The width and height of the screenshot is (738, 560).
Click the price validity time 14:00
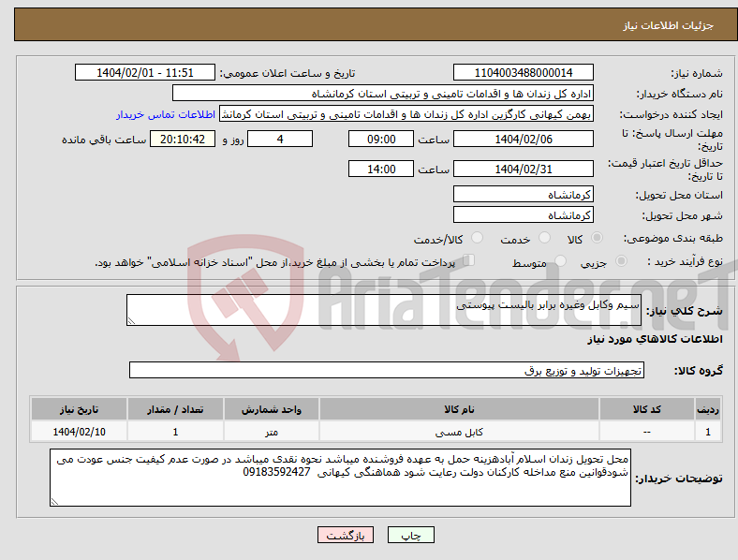[x=381, y=169]
